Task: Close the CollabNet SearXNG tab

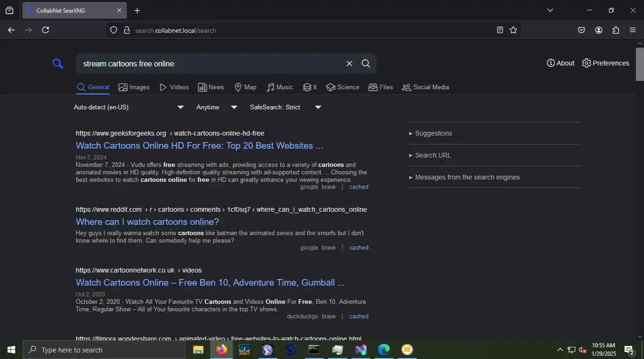Action: click(119, 10)
